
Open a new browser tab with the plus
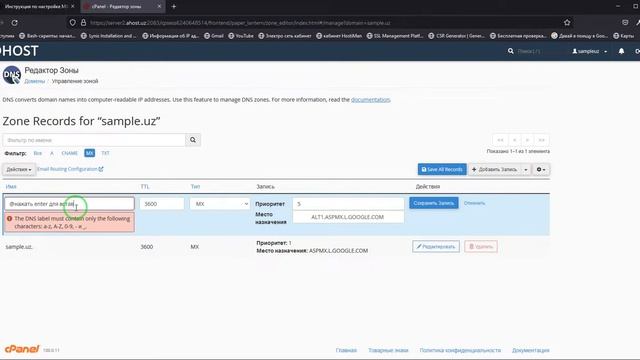[x=173, y=7]
